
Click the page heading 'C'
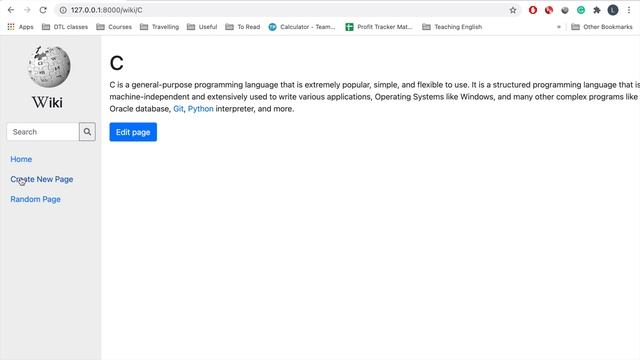tap(116, 63)
